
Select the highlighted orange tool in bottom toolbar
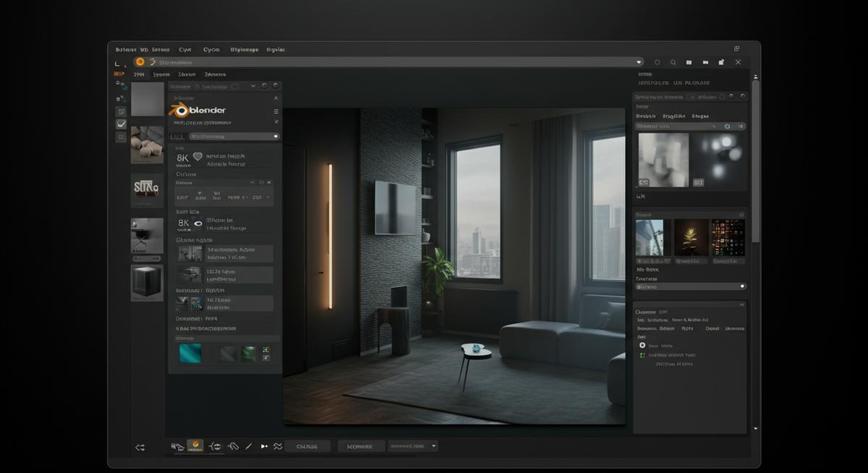[195, 446]
